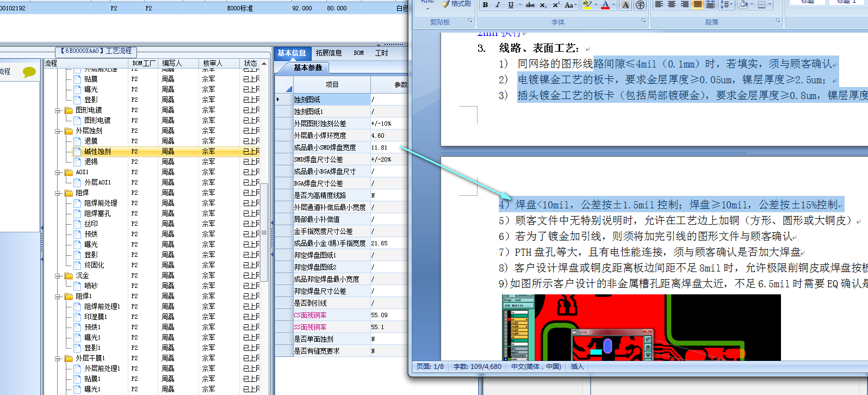The height and width of the screenshot is (395, 868).
Task: Click the Format Painter (格式刷) in Word
Action: [456, 4]
